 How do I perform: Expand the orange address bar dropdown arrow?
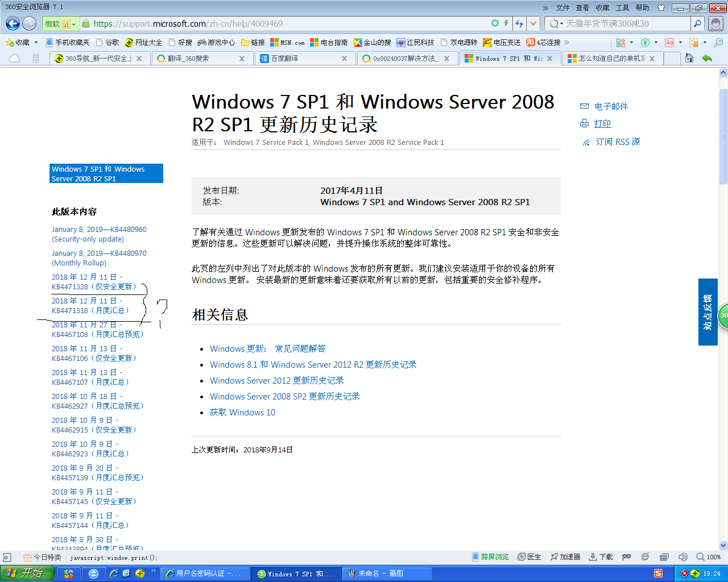(x=533, y=23)
